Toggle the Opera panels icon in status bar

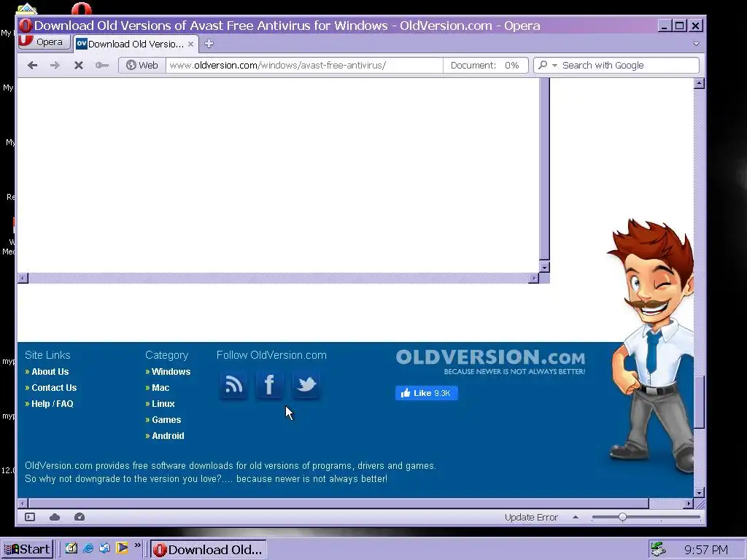(x=30, y=517)
